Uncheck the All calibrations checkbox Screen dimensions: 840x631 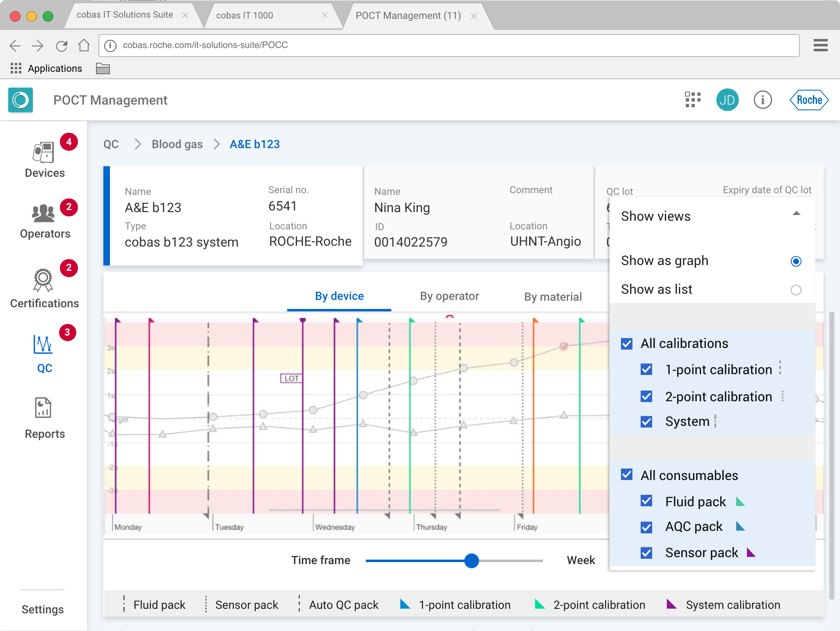click(627, 343)
